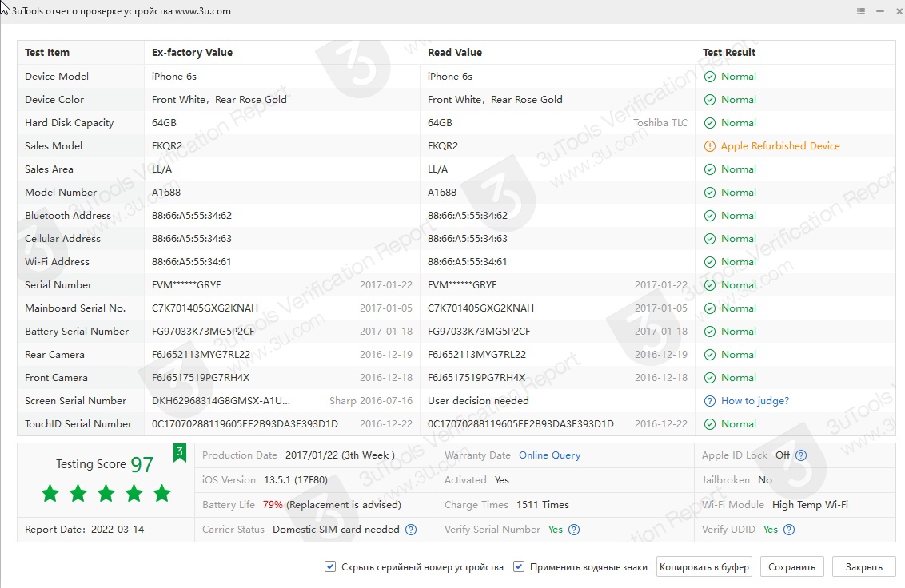This screenshot has width=905, height=588.
Task: Click the check icon in Hard Disk Capacity row
Action: point(710,123)
